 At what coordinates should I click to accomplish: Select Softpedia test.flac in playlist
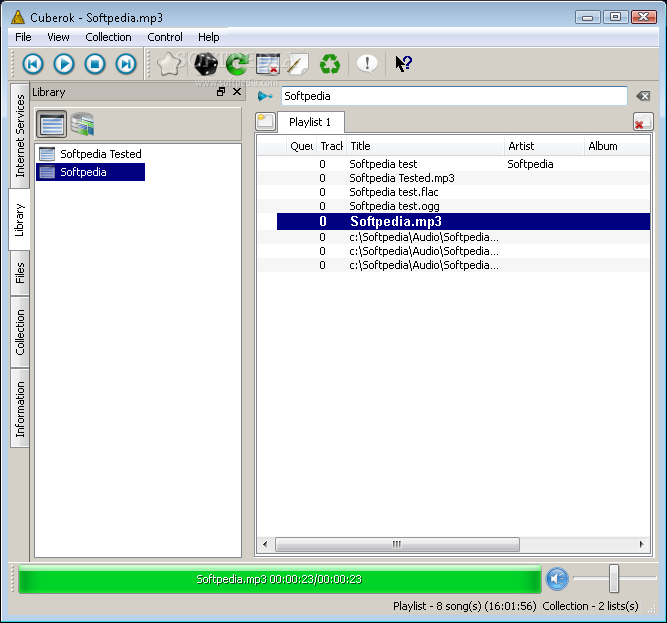pos(453,192)
